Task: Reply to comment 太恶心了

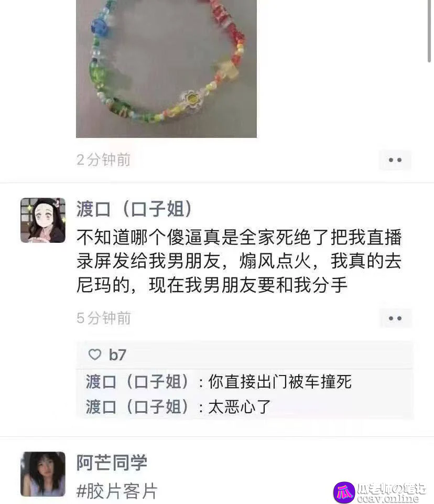Action: click(240, 406)
